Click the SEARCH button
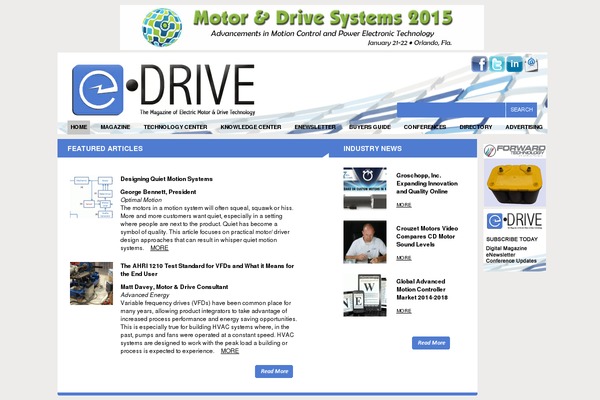The height and width of the screenshot is (400, 600). pyautogui.click(x=521, y=110)
